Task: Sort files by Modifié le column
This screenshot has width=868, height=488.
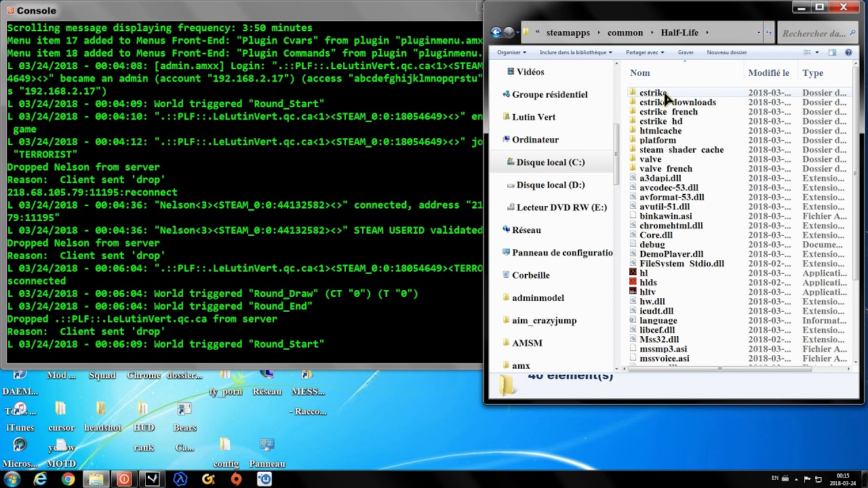Action: (x=770, y=73)
